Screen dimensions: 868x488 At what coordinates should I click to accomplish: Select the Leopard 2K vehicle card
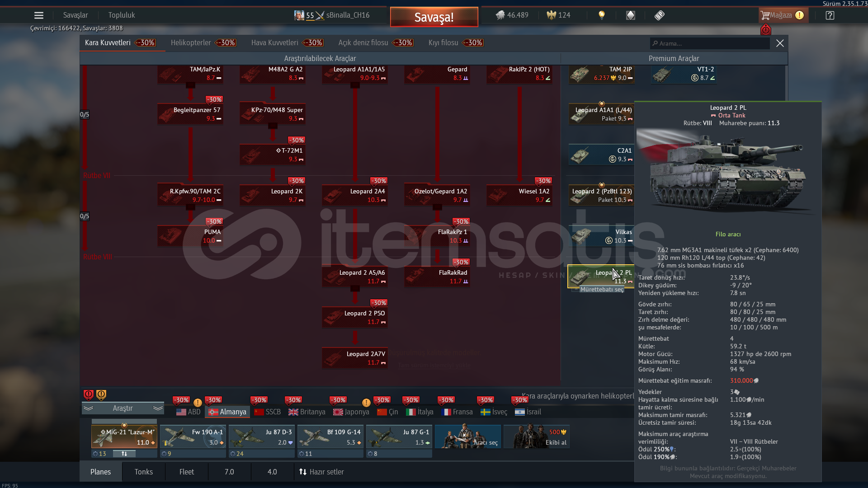pyautogui.click(x=273, y=195)
